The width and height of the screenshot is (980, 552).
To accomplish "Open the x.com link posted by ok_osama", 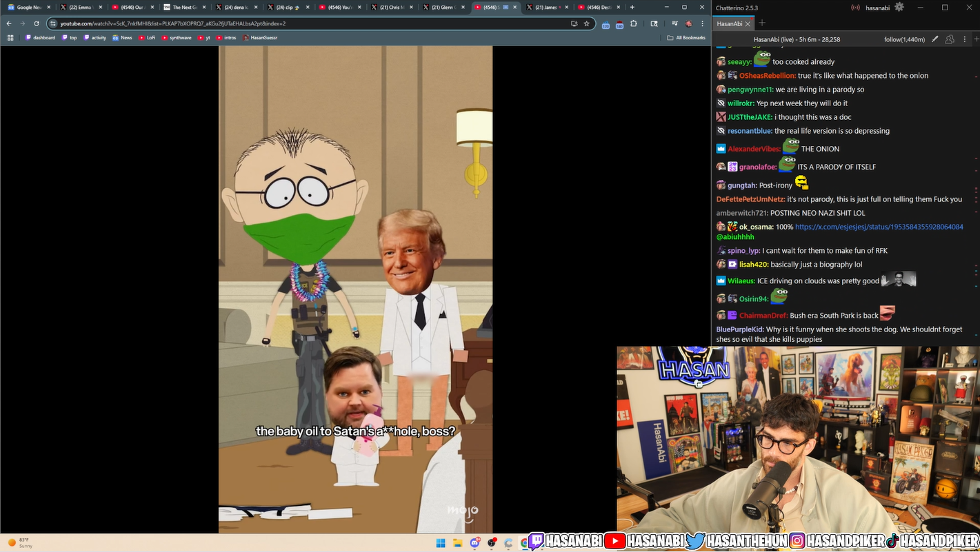I will coord(879,227).
